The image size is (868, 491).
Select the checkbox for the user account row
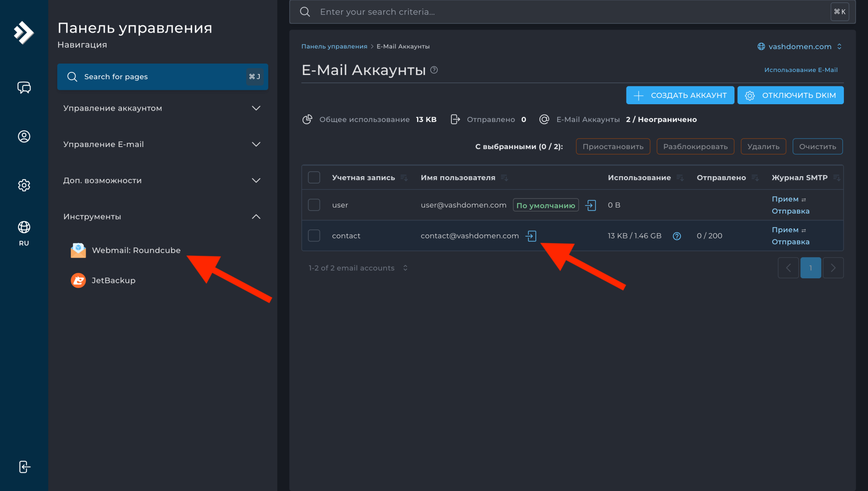(x=314, y=205)
